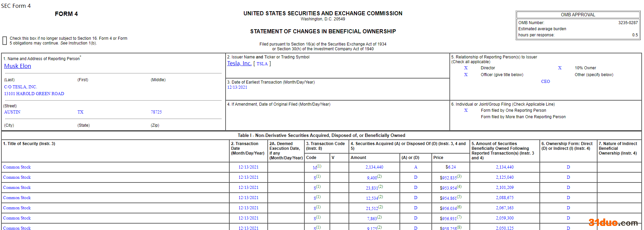Image resolution: width=644 pixels, height=230 pixels.
Task: Open footnote (2) next to amount 9,400
Action: point(379,176)
